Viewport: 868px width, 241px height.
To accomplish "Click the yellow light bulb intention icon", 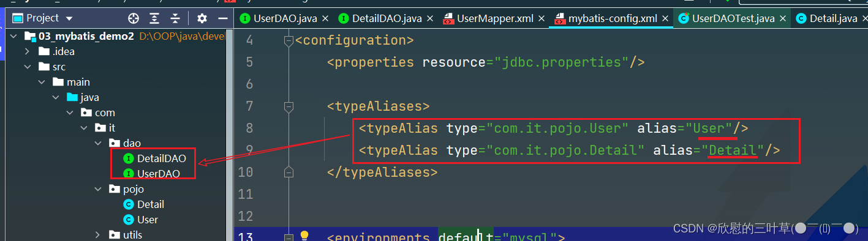I will (x=304, y=236).
